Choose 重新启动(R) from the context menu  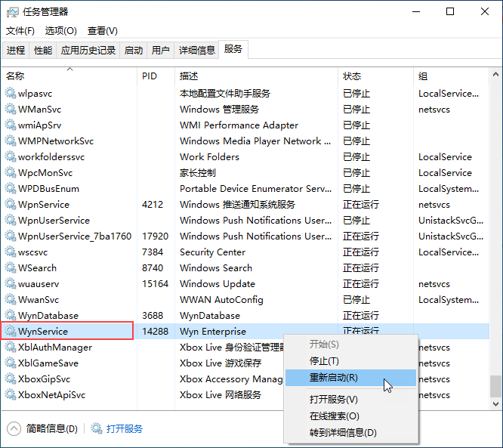click(x=333, y=378)
